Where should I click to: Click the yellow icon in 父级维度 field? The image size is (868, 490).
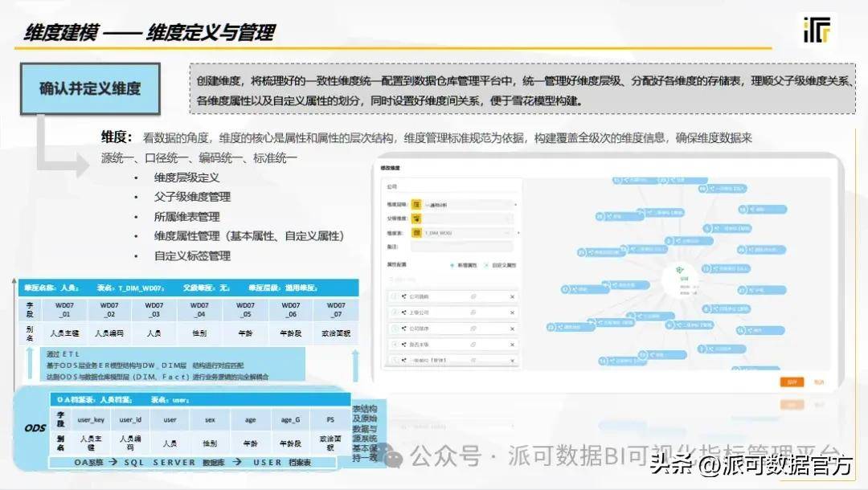[x=416, y=218]
